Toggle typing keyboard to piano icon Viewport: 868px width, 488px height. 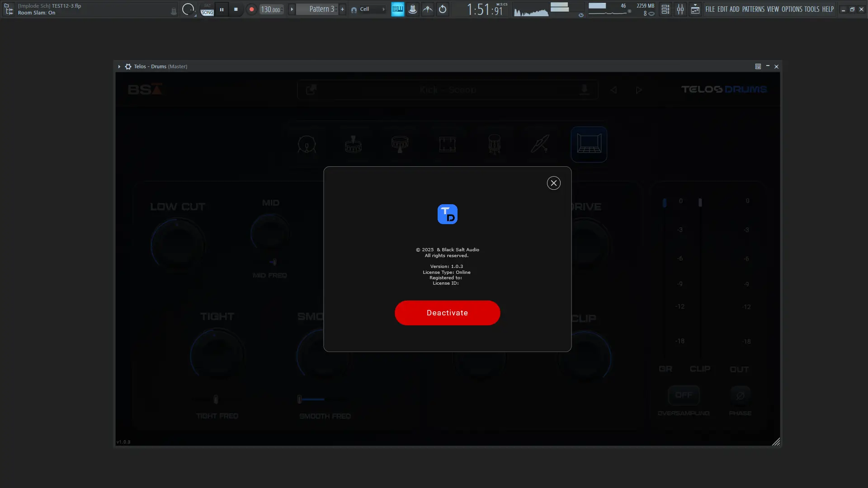click(x=397, y=9)
